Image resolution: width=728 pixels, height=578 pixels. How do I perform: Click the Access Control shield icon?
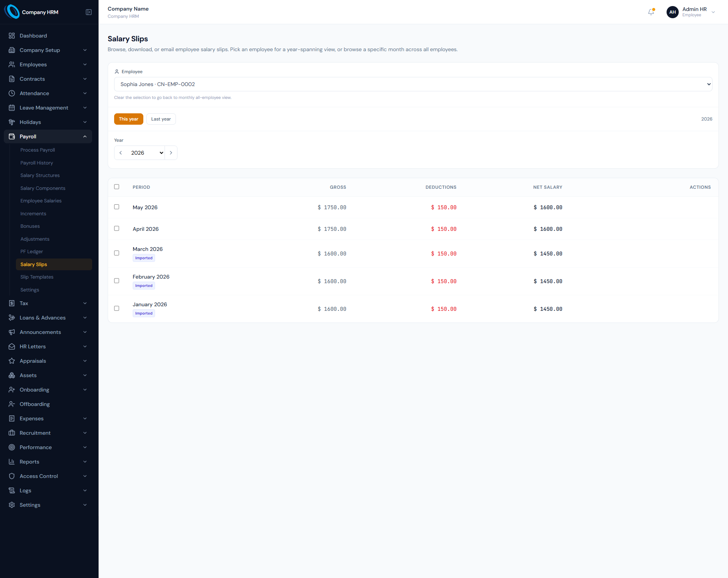coord(12,476)
